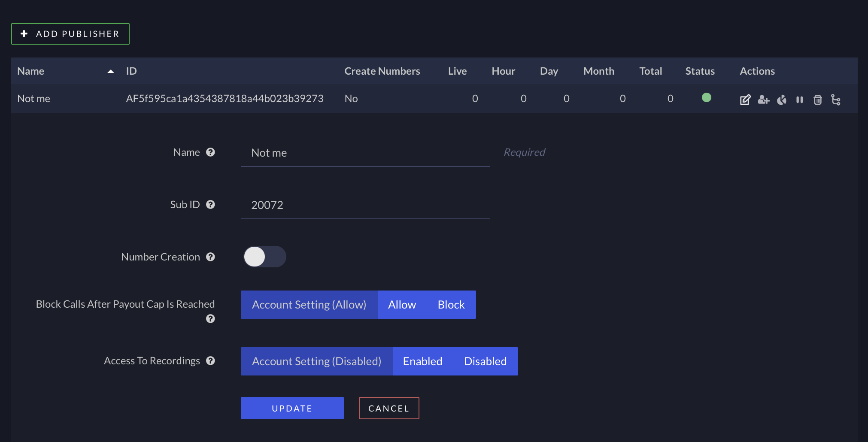Click the Month count value 0
This screenshot has width=868, height=442.
point(623,99)
